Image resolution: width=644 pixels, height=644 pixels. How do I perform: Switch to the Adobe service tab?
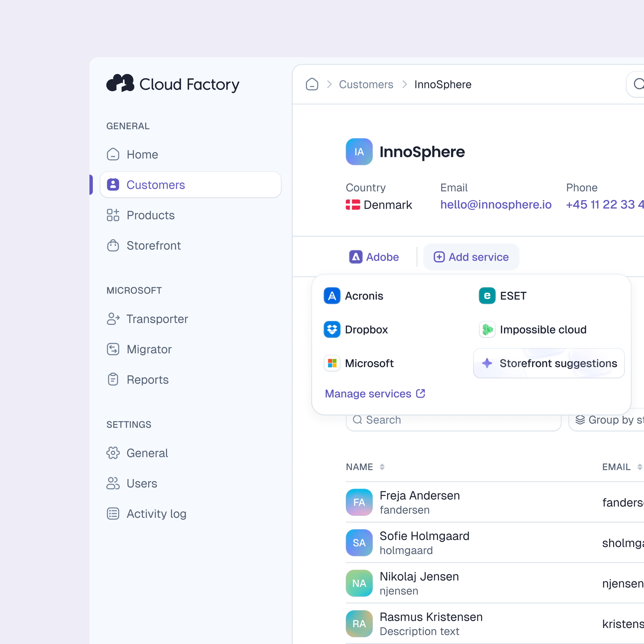(x=374, y=257)
